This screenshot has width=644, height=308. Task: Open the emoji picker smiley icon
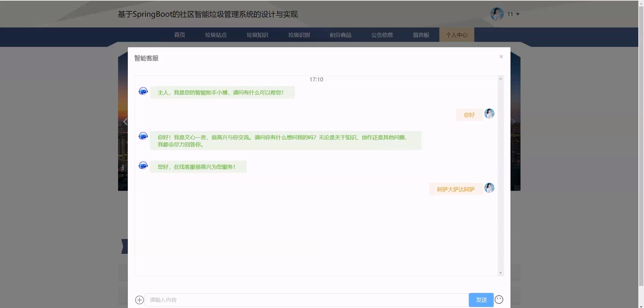(x=499, y=299)
